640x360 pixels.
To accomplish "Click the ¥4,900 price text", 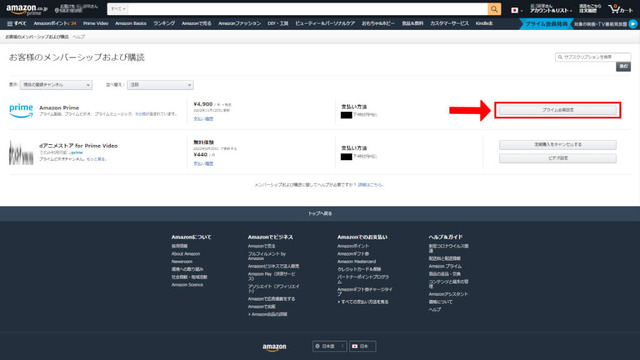I will [203, 104].
